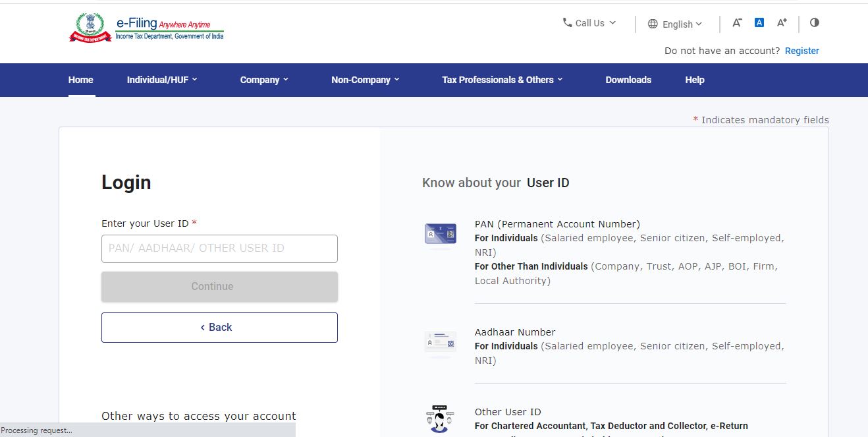Open the Tax Professionals & Others dropdown
Viewport: 868px width, 437px height.
point(502,80)
